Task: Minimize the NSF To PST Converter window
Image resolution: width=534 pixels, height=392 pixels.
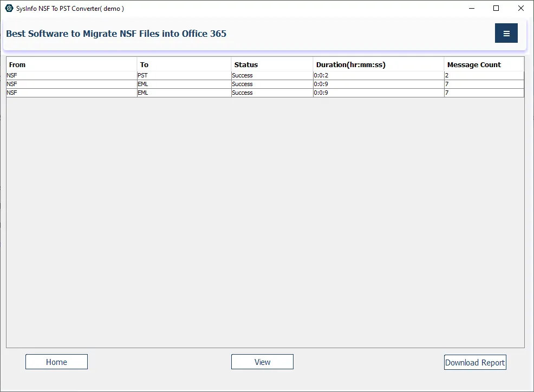Action: pos(471,8)
